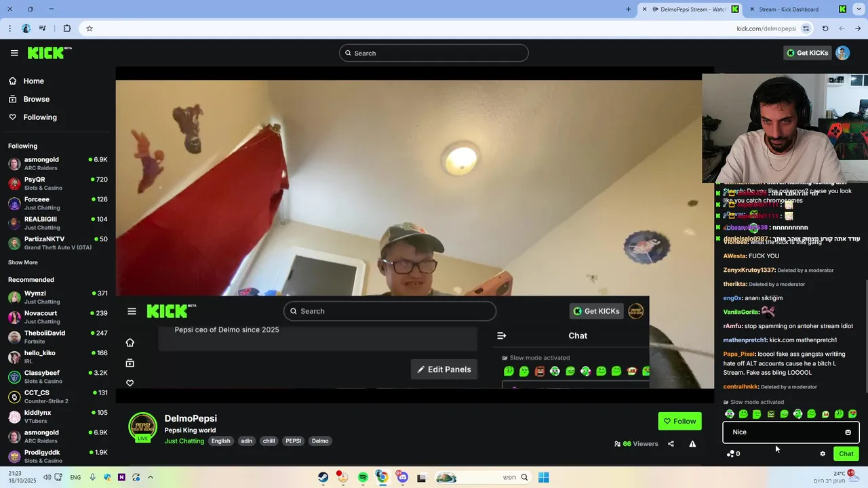Open a new browser tab
Viewport: 868px width, 488px height.
coord(628,9)
